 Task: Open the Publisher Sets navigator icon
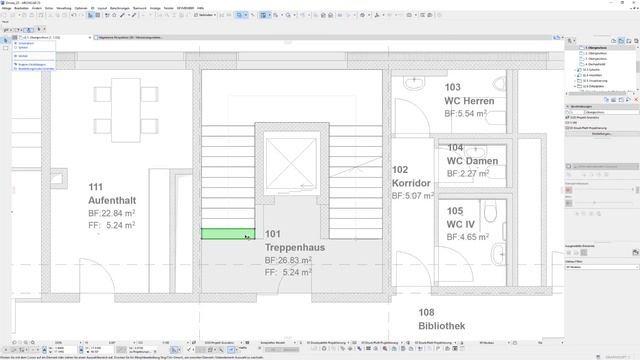click(636, 41)
